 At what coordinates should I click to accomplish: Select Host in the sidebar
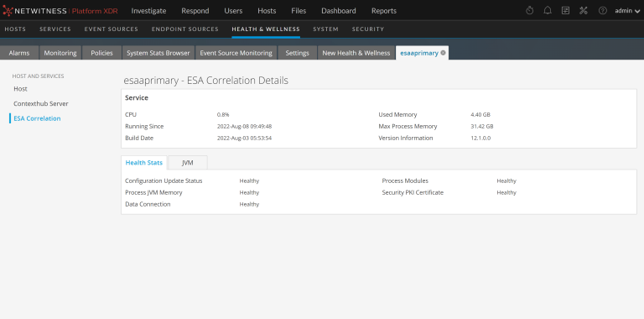tap(20, 89)
